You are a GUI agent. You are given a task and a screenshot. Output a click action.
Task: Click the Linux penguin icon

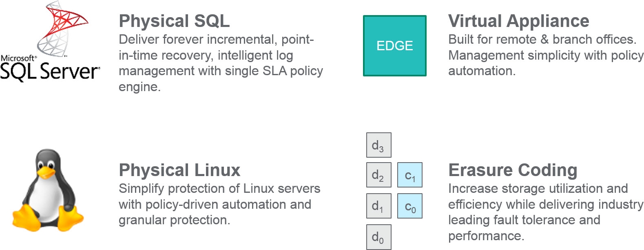48,190
